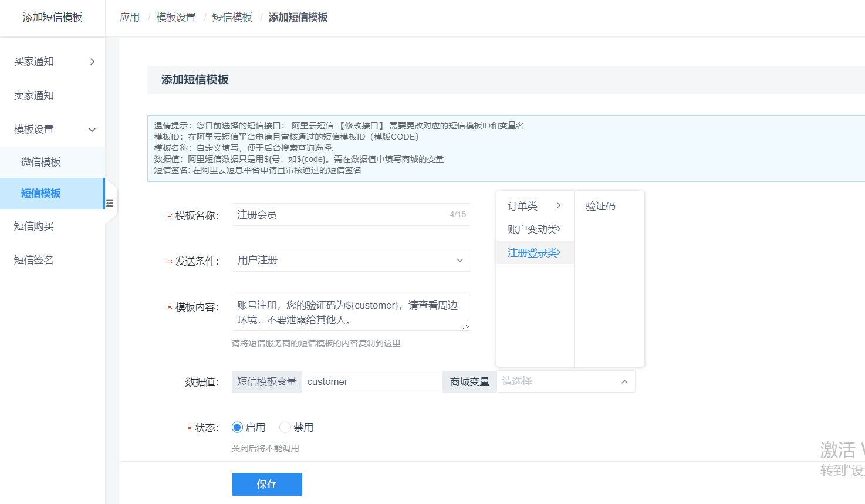Go to 短信模板 breadcrumb
The height and width of the screenshot is (504, 865).
click(x=232, y=18)
